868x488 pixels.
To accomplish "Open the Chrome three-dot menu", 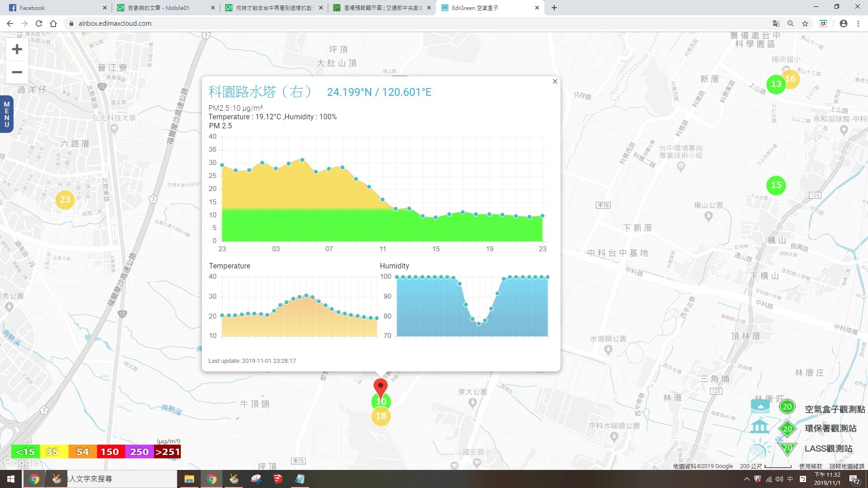I will [x=858, y=23].
